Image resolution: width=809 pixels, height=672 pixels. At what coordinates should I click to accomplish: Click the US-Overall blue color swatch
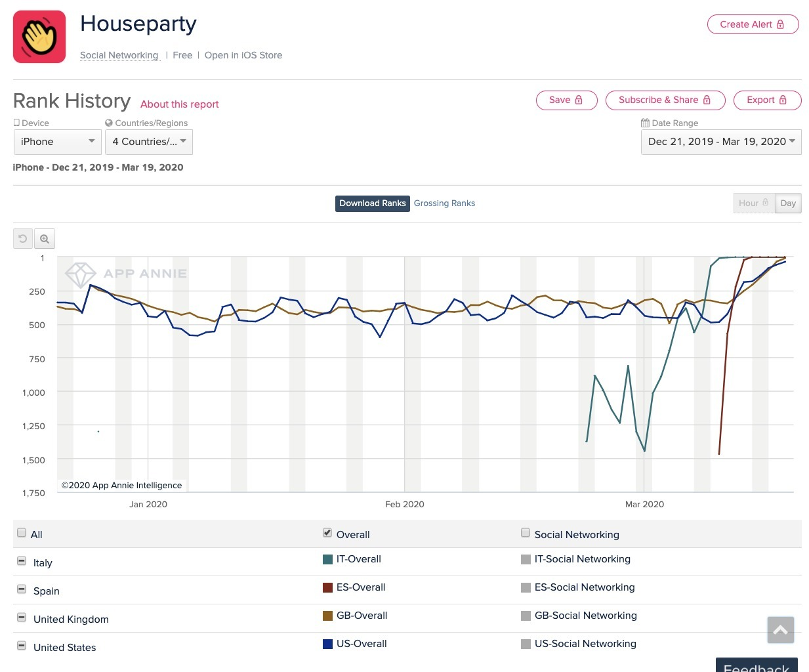click(x=327, y=644)
